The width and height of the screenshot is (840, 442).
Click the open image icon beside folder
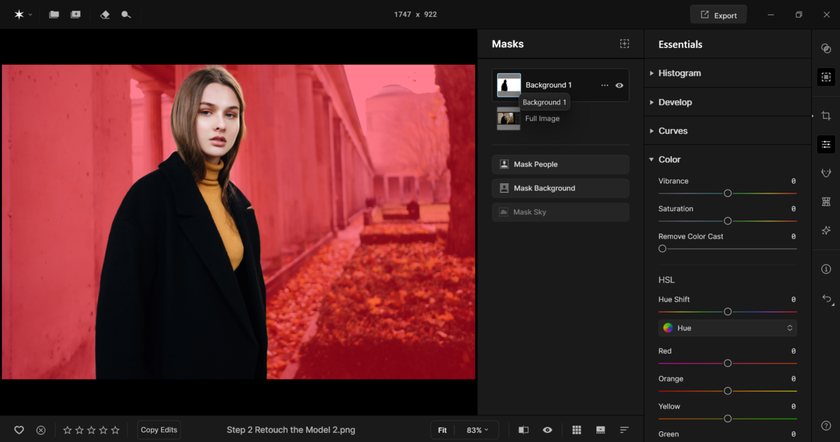76,14
